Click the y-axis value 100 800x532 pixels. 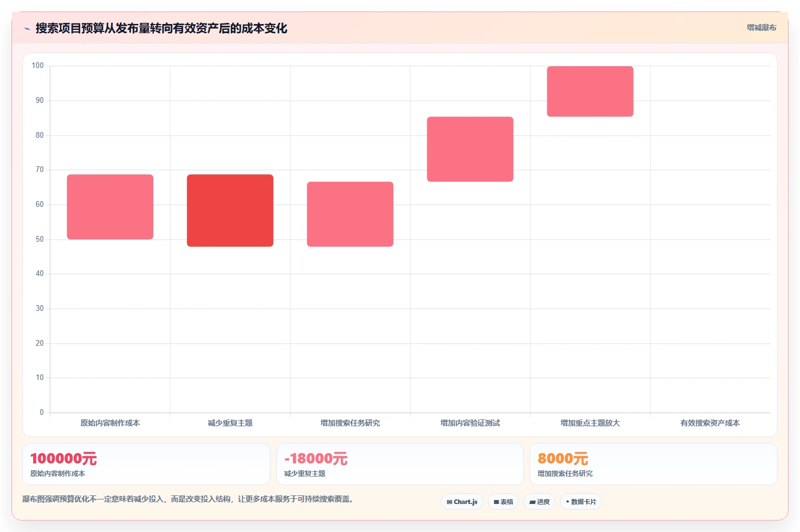(38, 66)
